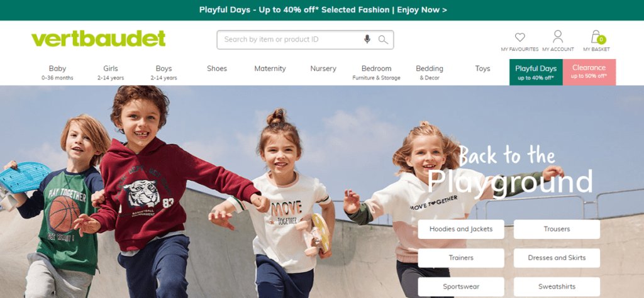The image size is (644, 298).
Task: Click the magnifying glass search icon
Action: pos(383,40)
